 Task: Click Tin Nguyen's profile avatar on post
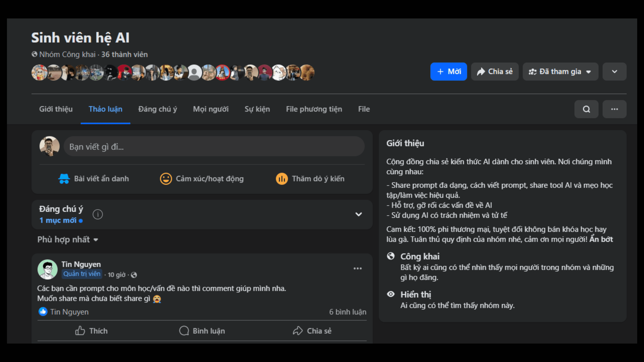48,269
